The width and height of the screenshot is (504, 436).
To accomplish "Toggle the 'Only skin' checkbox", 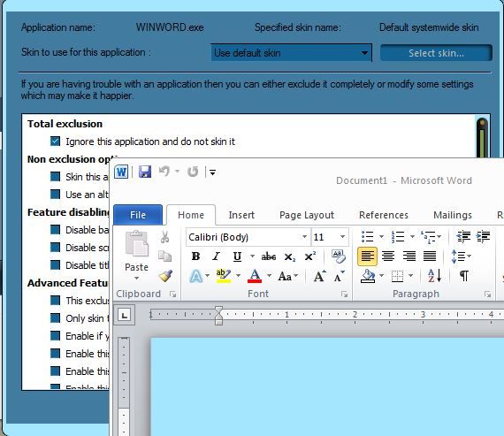I will click(56, 318).
